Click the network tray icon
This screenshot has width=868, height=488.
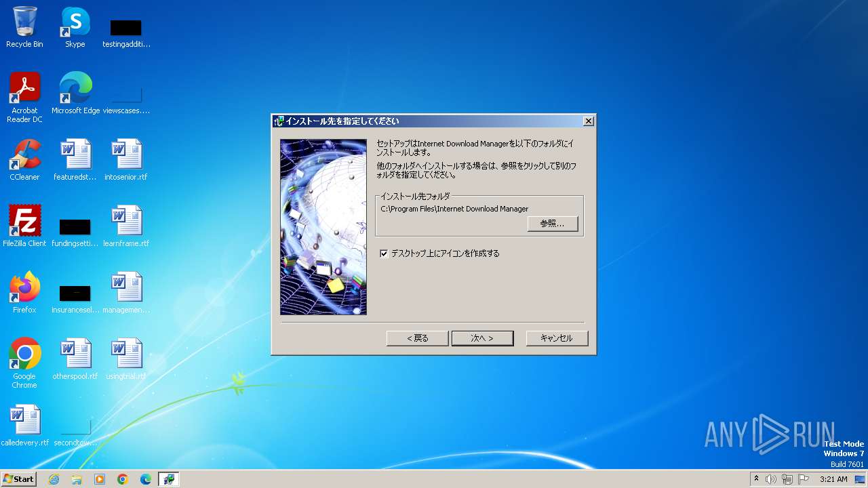787,479
